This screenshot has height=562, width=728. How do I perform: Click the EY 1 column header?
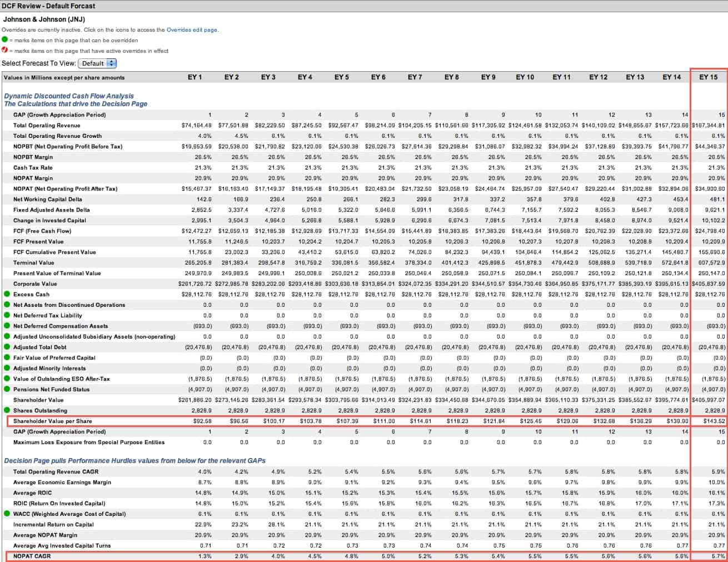point(195,77)
